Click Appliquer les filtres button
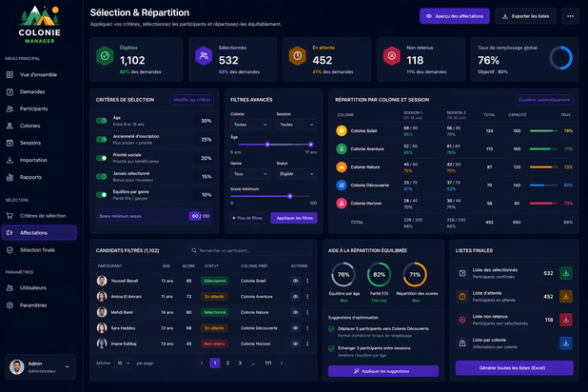The height and width of the screenshot is (392, 588). tap(294, 218)
